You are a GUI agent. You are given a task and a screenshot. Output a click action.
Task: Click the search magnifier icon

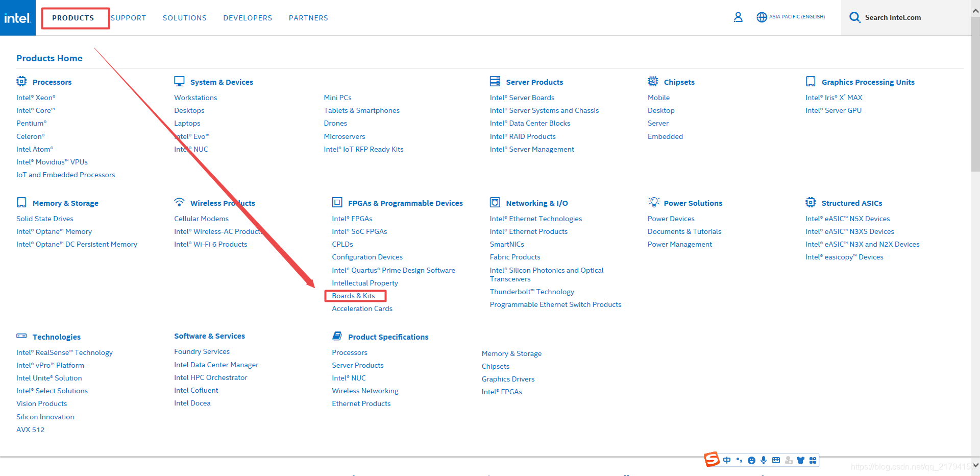(854, 17)
